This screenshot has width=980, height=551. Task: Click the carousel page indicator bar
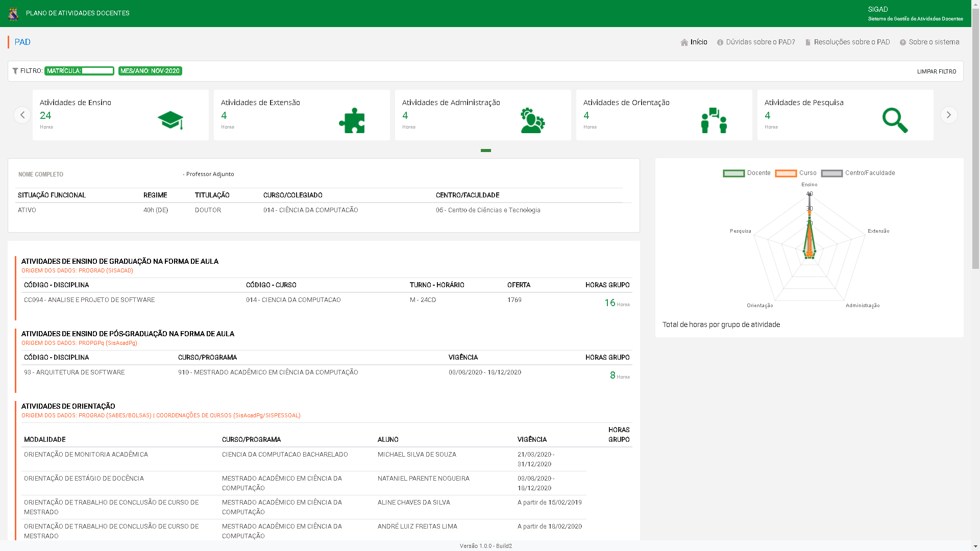pyautogui.click(x=486, y=151)
